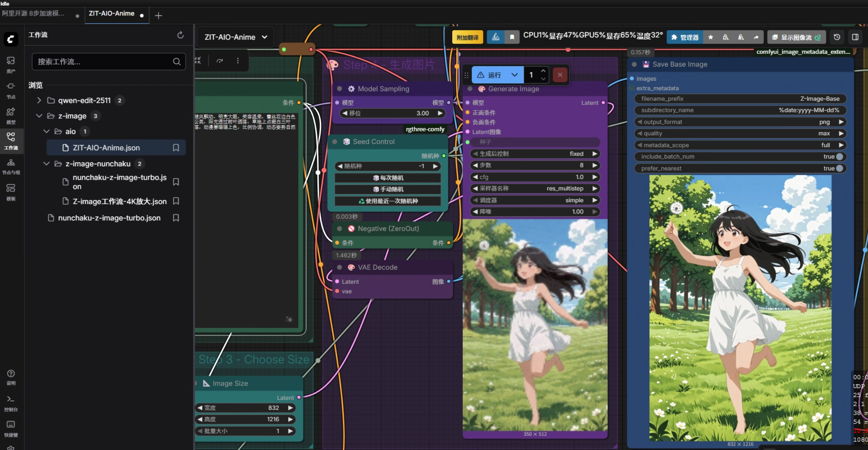Click 使用最近一次随机种 button
Viewport: 868px width, 450px height.
coord(388,201)
